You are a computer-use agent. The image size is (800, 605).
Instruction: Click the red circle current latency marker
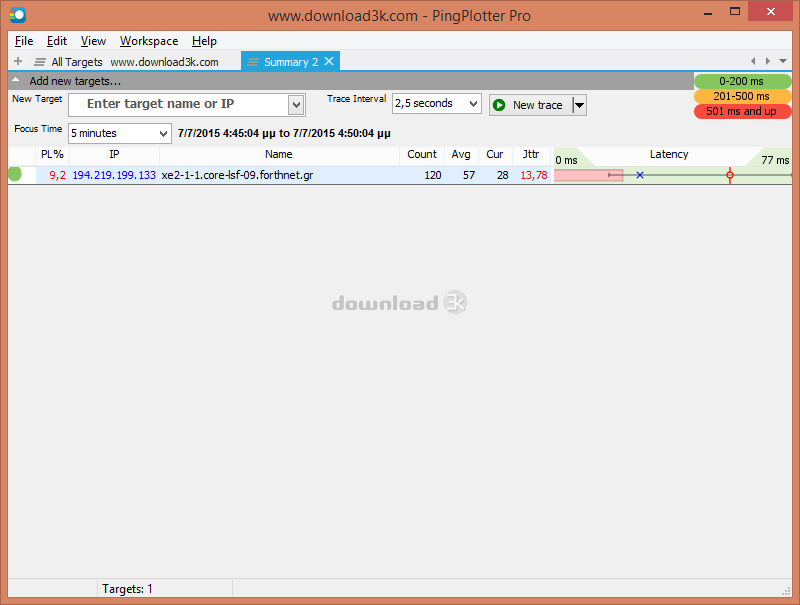(730, 175)
